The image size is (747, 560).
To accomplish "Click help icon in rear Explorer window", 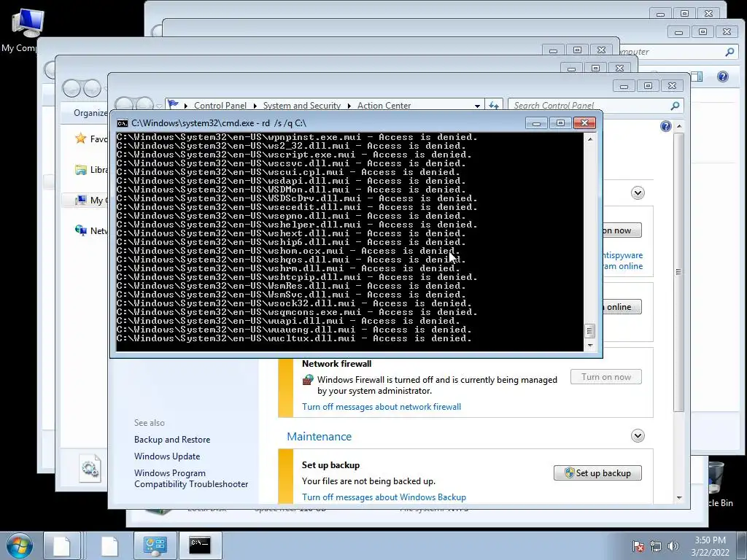I will [723, 77].
